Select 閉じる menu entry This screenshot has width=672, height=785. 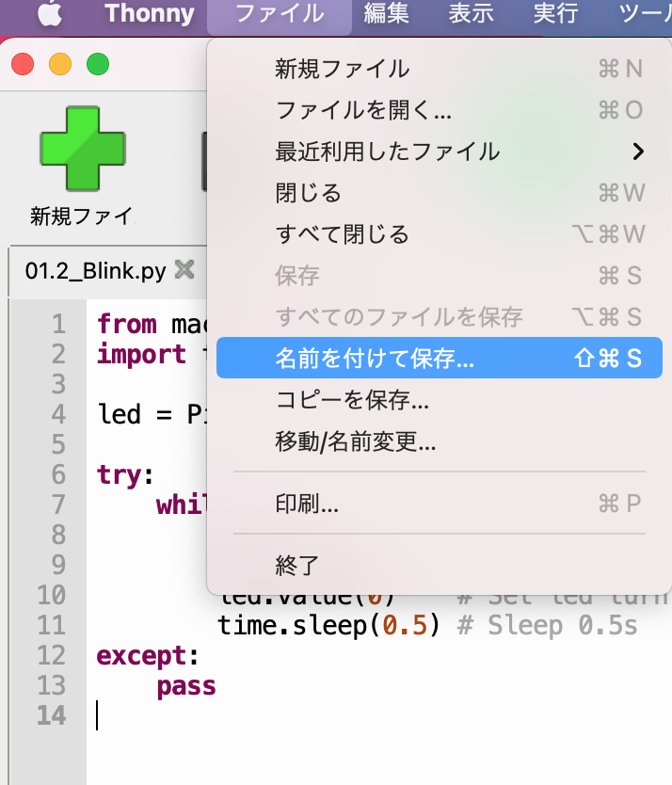point(440,193)
